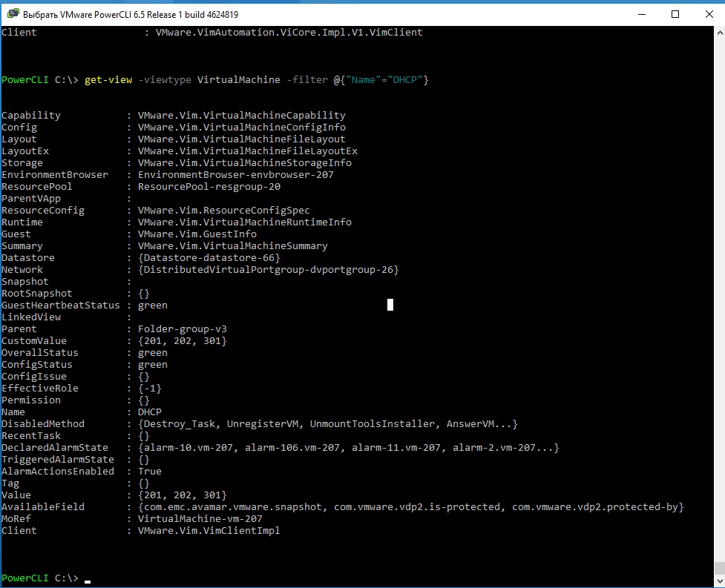This screenshot has height=588, width=725.
Task: Click the 'ParentVApp' property name
Action: tap(31, 199)
